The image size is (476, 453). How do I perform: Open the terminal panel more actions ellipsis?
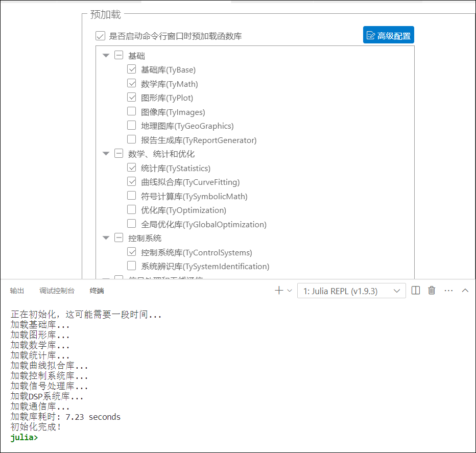pos(449,291)
